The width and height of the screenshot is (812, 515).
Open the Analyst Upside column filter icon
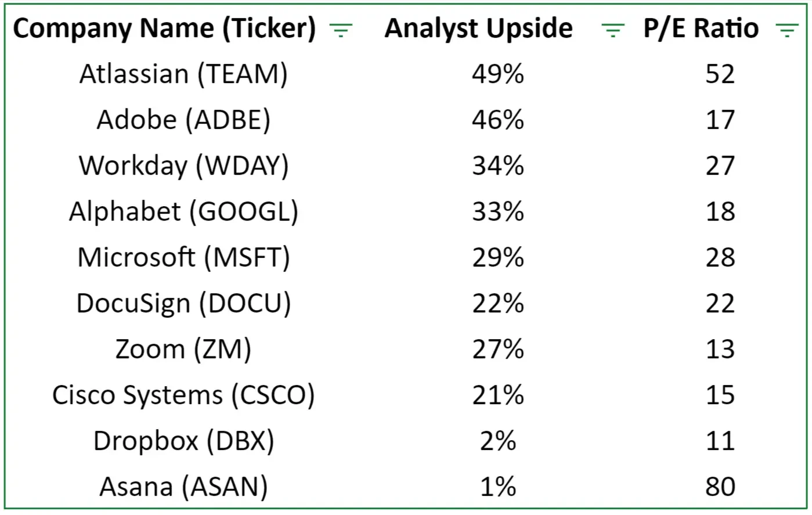[613, 30]
